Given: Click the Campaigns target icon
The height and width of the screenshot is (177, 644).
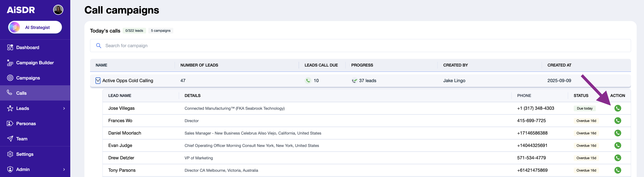Looking at the screenshot, I should coord(10,78).
